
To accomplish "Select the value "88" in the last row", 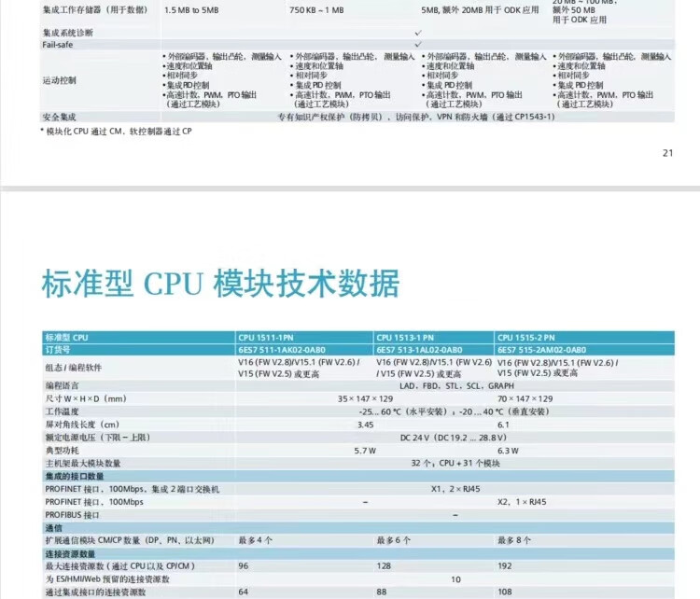I will 382,592.
